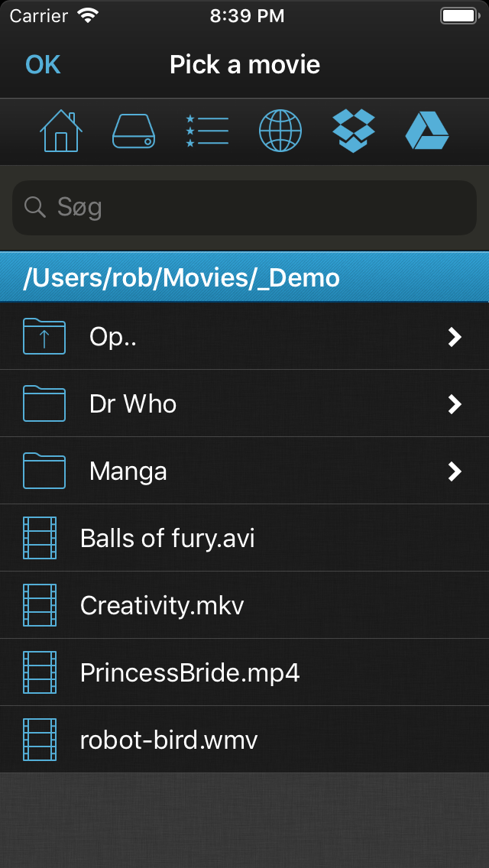The width and height of the screenshot is (489, 868).
Task: Open the favorites starred list icon
Action: [x=207, y=131]
